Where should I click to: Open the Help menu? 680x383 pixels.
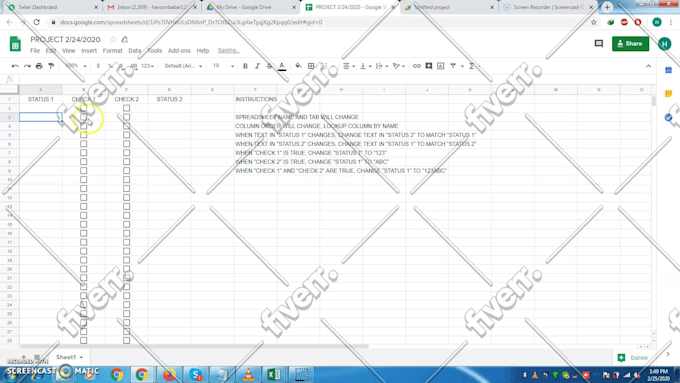(x=203, y=51)
